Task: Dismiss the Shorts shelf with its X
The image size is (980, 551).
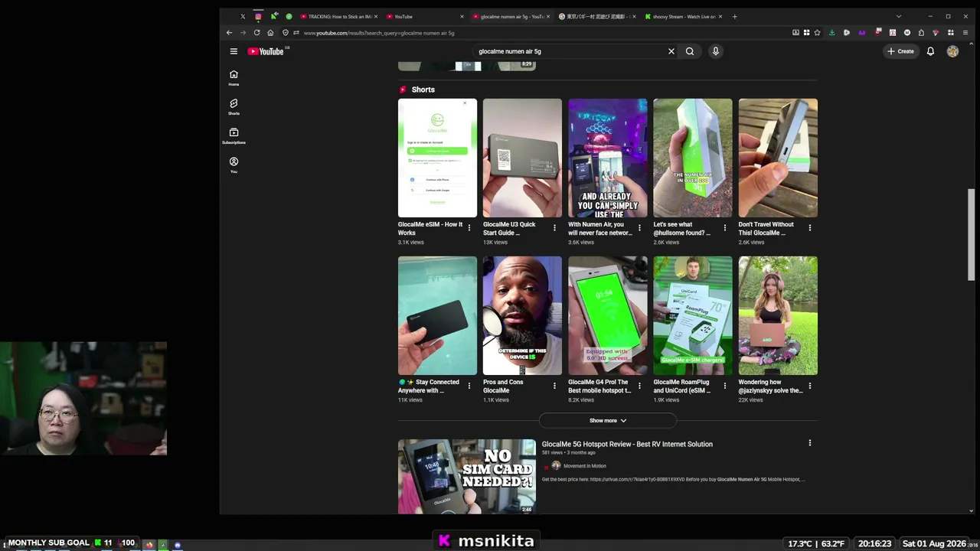Action: tap(464, 103)
